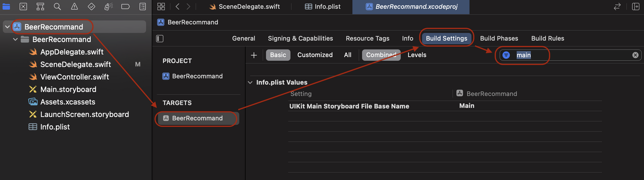Select BeerRecommand under PROJECT

coord(197,76)
